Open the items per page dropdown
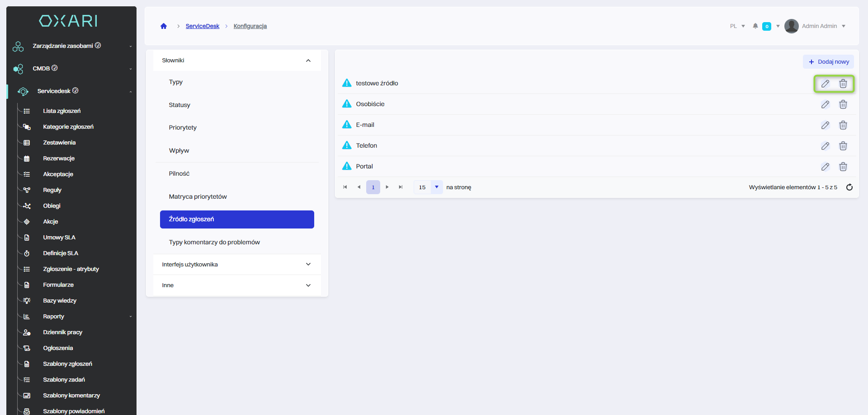The width and height of the screenshot is (868, 415). 436,187
